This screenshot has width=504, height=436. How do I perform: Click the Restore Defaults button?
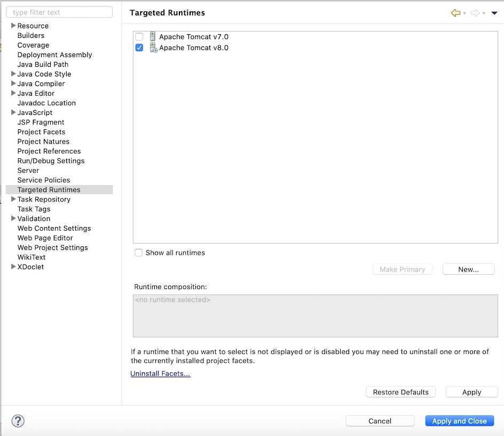click(x=400, y=392)
